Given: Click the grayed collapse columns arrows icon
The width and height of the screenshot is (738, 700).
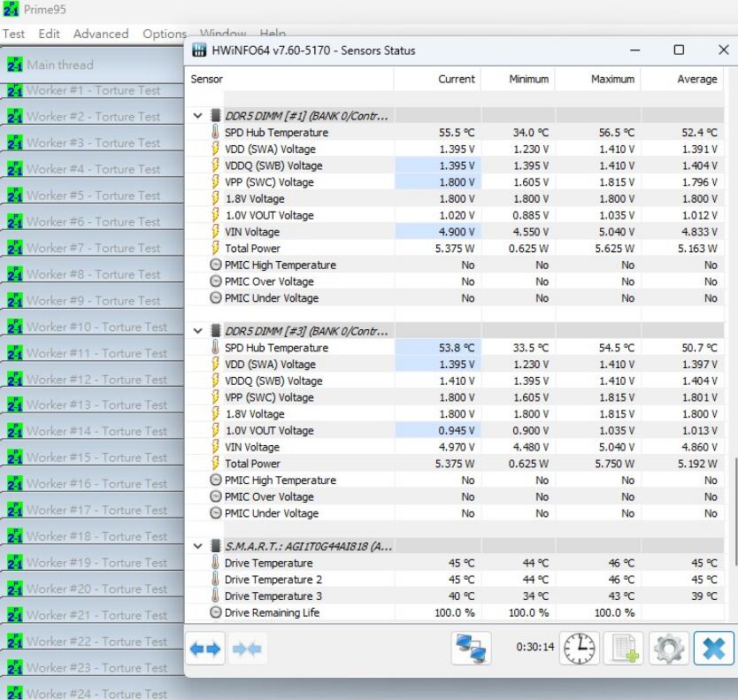Looking at the screenshot, I should click(x=247, y=649).
